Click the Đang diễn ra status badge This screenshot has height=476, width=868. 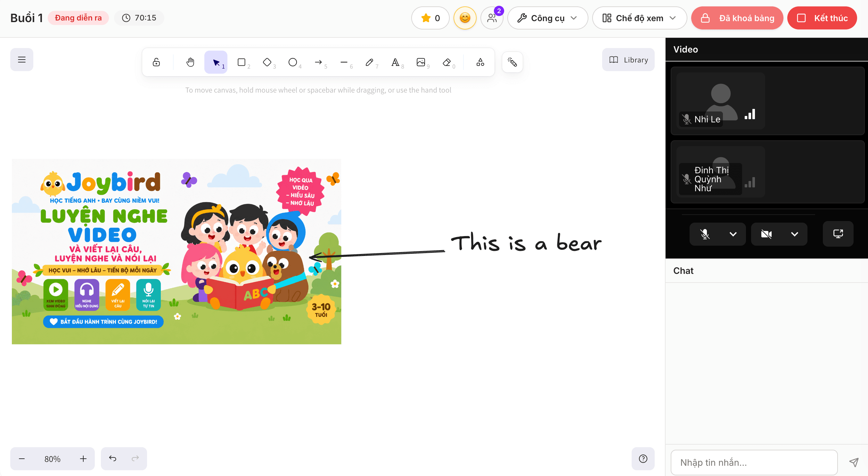(78, 18)
